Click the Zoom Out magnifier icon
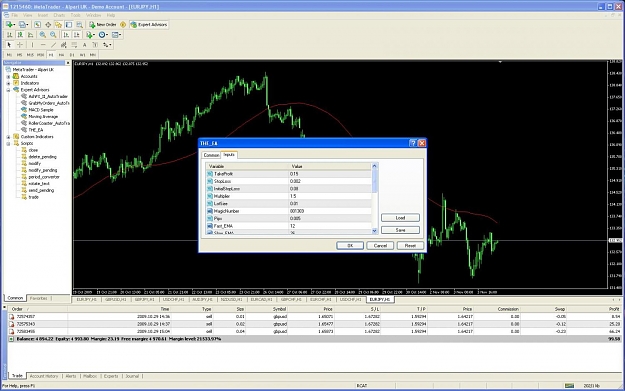 coord(53,35)
